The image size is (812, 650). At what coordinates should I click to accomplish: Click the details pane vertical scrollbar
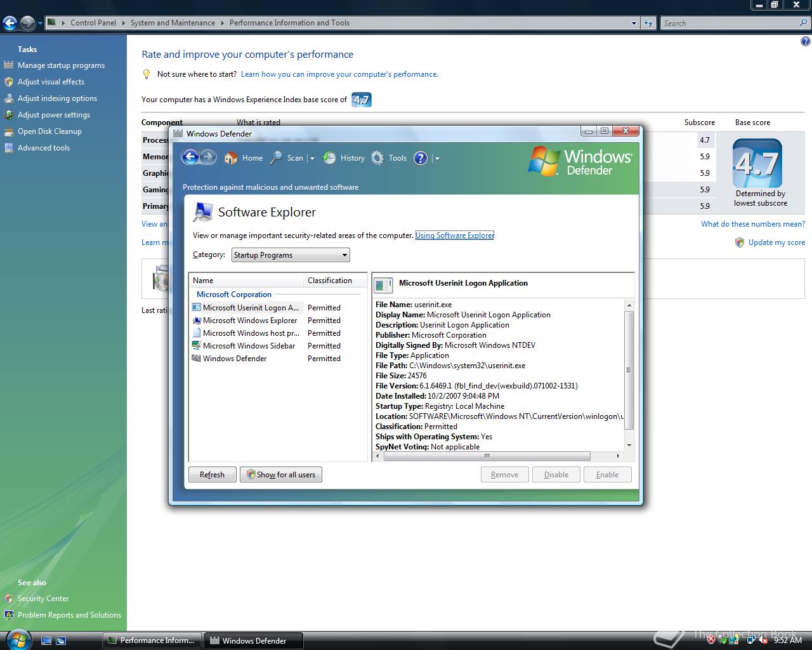point(629,370)
